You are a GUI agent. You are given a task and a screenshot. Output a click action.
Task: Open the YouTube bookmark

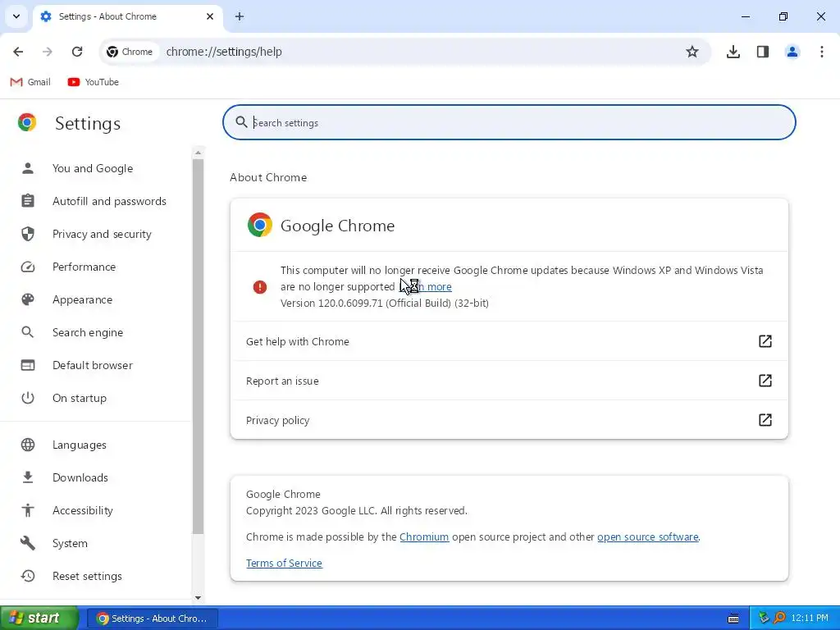pyautogui.click(x=94, y=82)
